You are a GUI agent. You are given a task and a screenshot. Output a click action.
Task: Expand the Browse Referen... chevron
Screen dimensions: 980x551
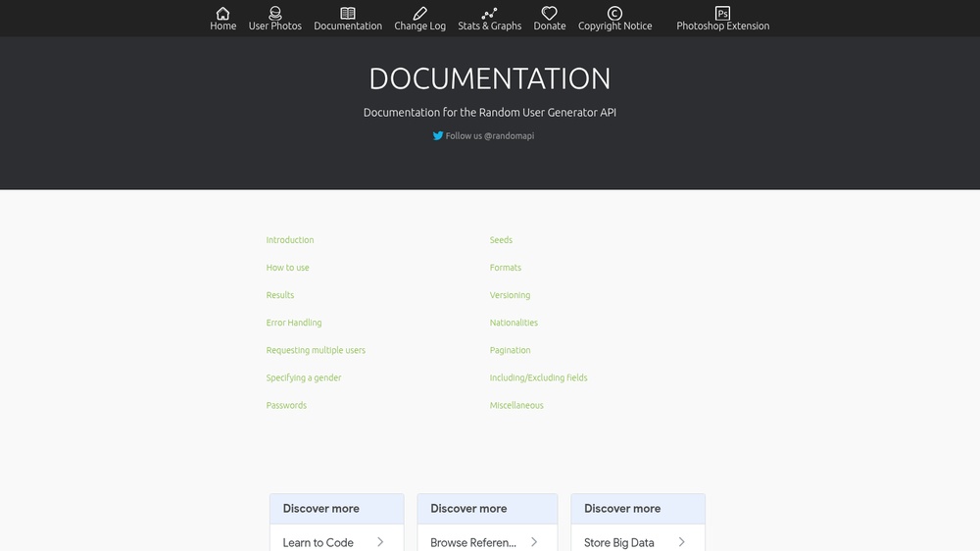534,542
